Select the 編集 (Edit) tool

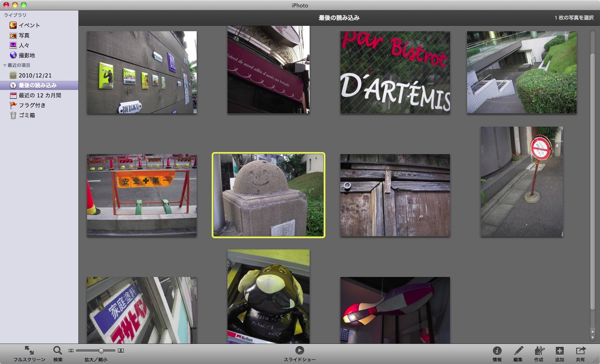(x=518, y=353)
